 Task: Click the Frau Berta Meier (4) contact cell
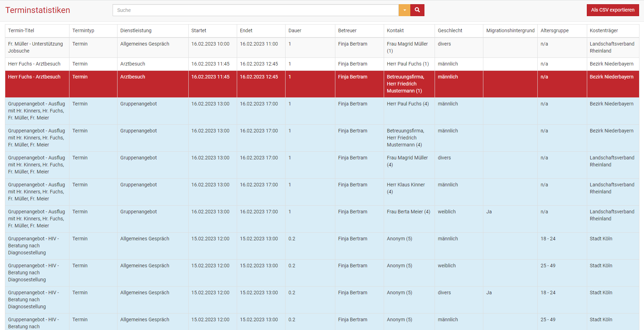408,212
